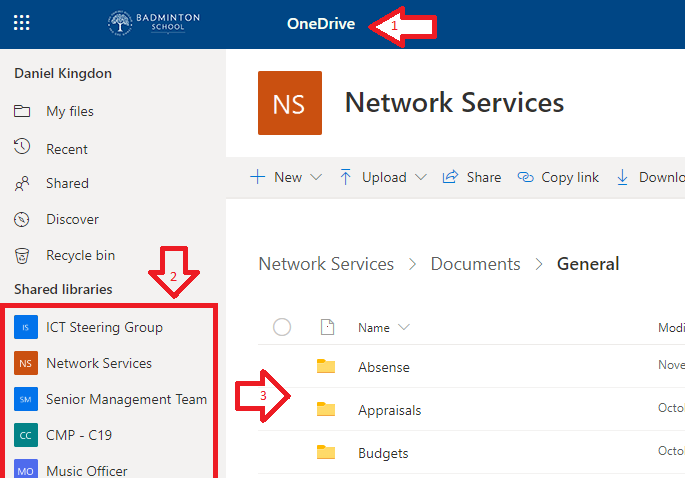Click the Network Services page title
This screenshot has height=478, width=685.
click(x=454, y=103)
